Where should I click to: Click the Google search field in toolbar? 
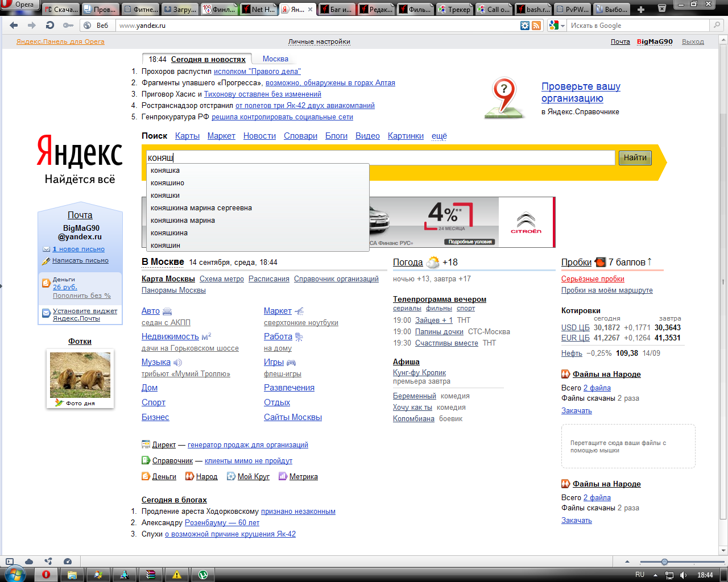click(639, 26)
